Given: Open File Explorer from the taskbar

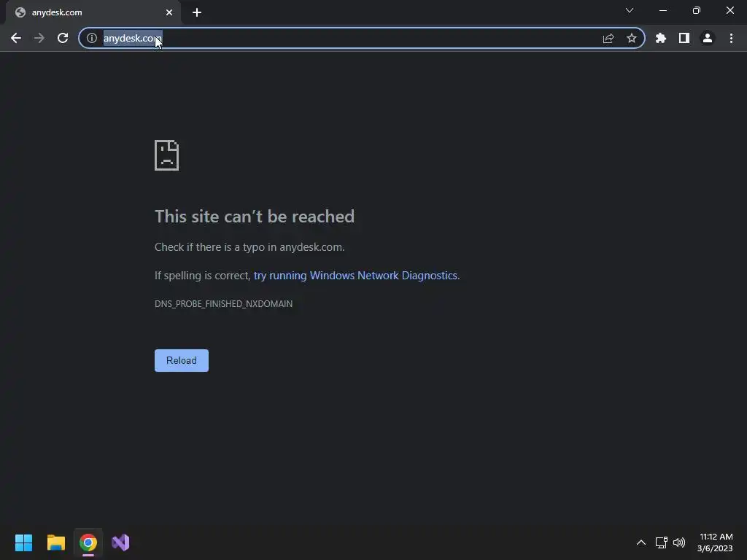Looking at the screenshot, I should coord(56,542).
